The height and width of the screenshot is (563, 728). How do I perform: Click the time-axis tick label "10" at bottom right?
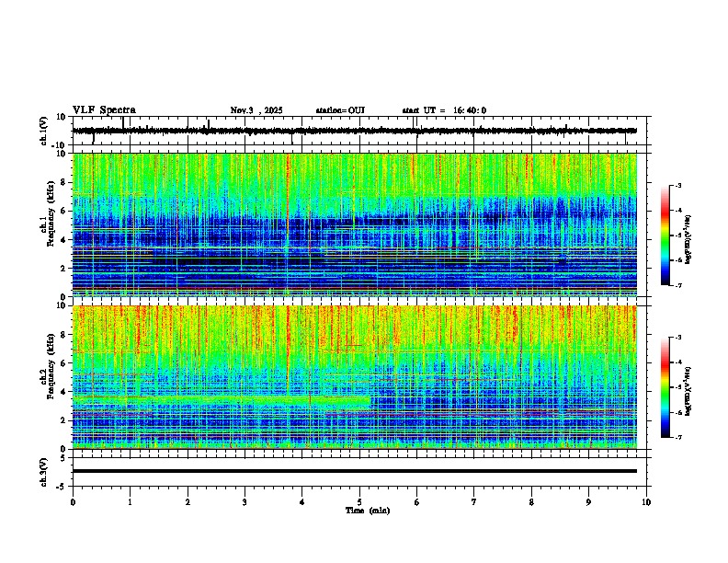pos(646,502)
